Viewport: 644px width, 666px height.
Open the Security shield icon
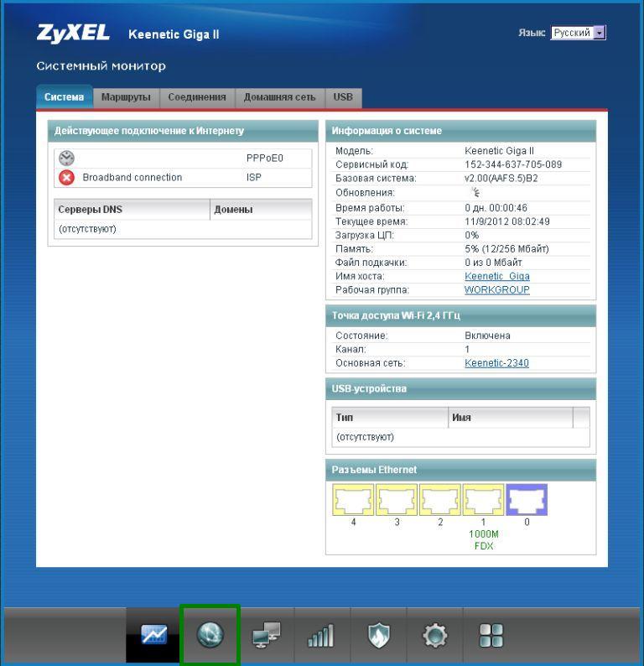pos(378,635)
